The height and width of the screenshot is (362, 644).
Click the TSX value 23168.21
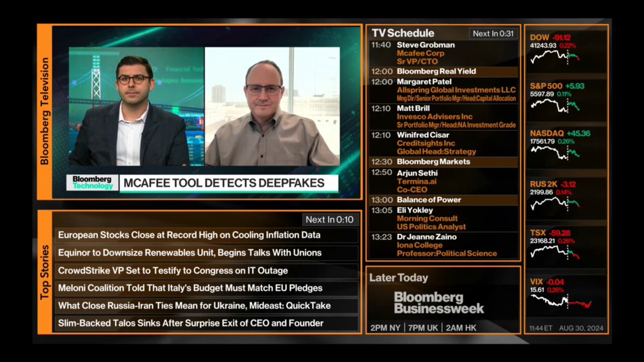(x=543, y=241)
